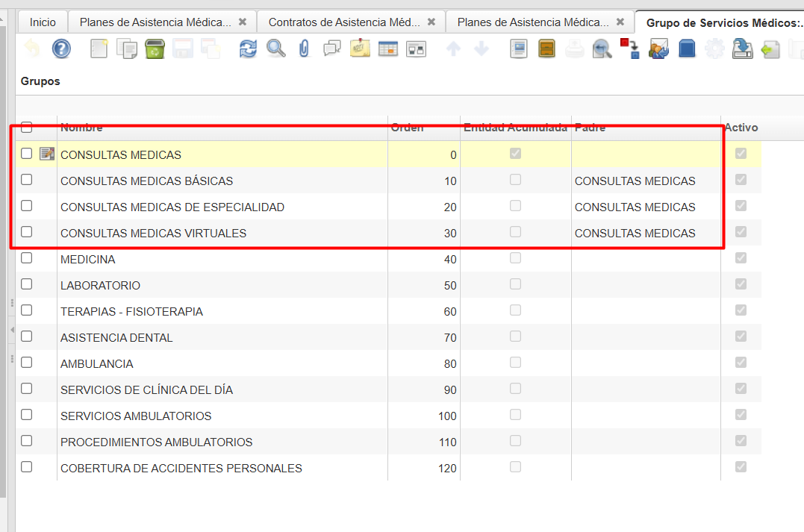Click the green trash bin delete icon
This screenshot has width=804, height=532.
tap(155, 49)
